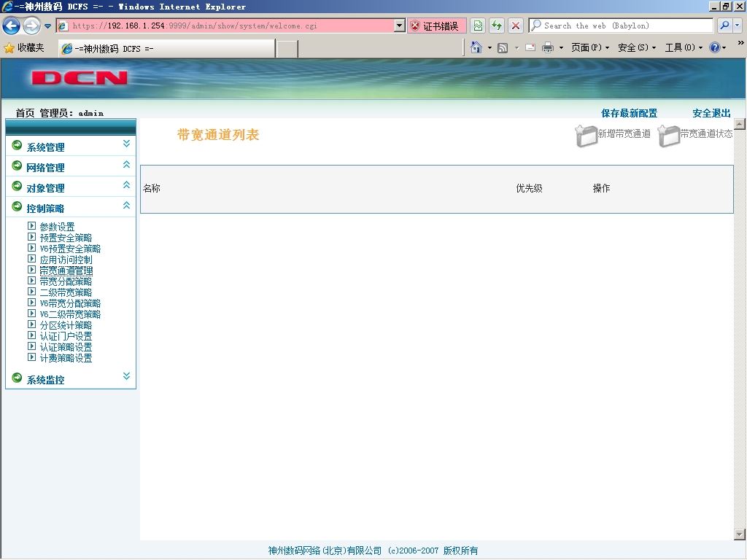The height and width of the screenshot is (560, 747).
Task: Open 计费策略设置 menu item
Action: coord(66,358)
